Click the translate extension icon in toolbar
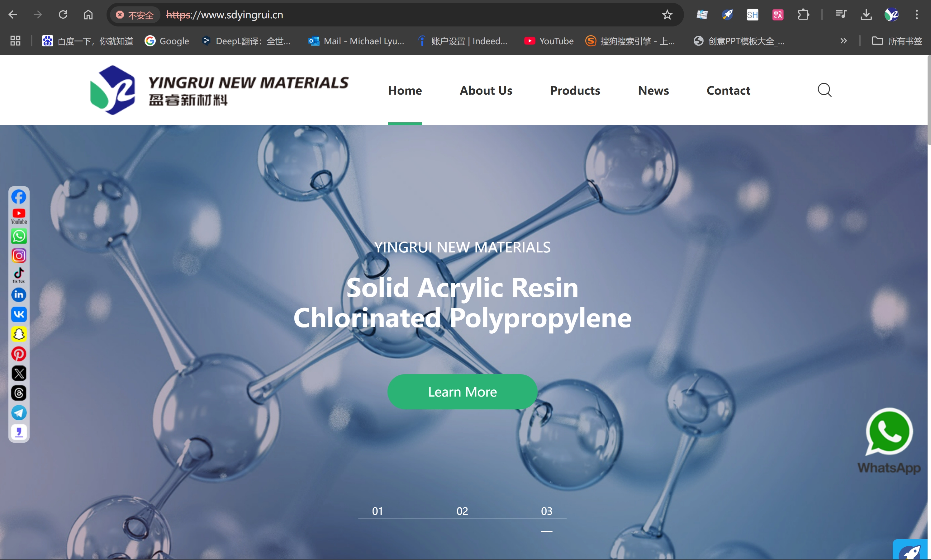 (778, 15)
